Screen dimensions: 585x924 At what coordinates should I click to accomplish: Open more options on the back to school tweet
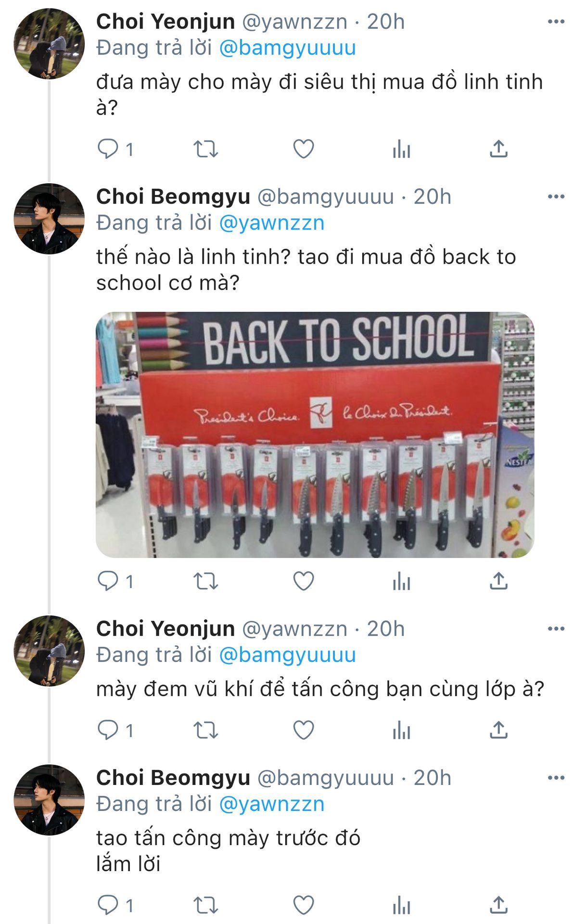(556, 196)
